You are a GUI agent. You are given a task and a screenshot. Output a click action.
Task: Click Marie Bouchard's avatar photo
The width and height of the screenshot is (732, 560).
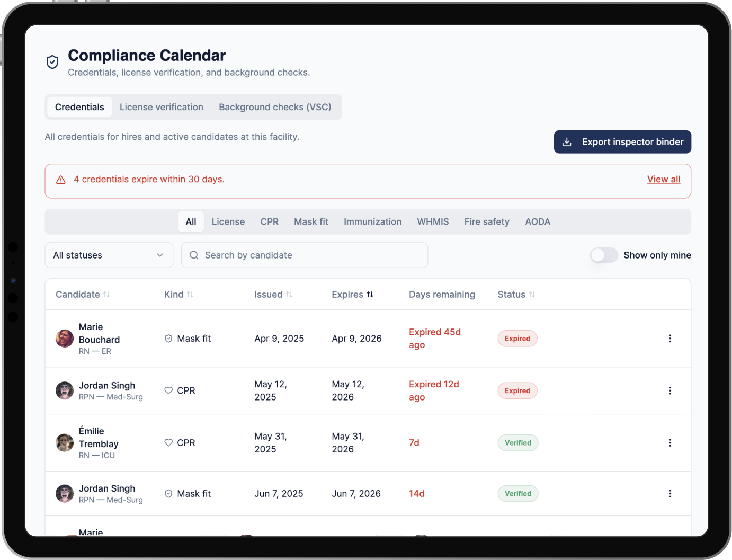click(x=65, y=339)
